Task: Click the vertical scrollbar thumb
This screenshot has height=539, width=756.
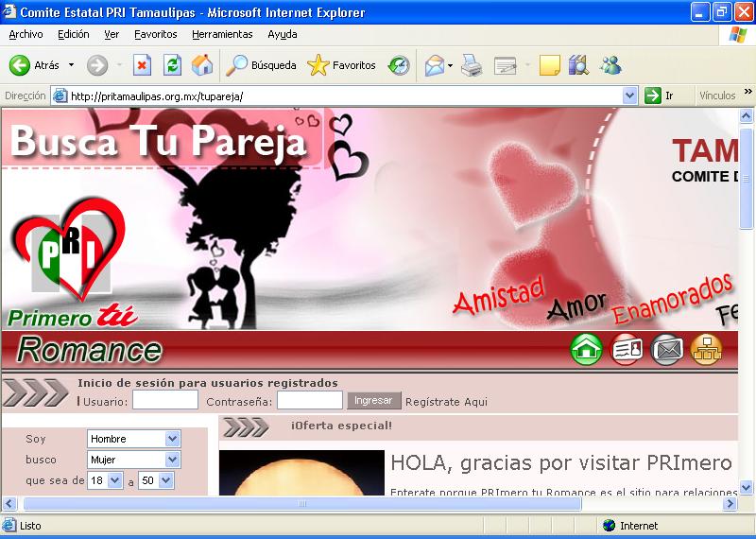Action: [746, 178]
